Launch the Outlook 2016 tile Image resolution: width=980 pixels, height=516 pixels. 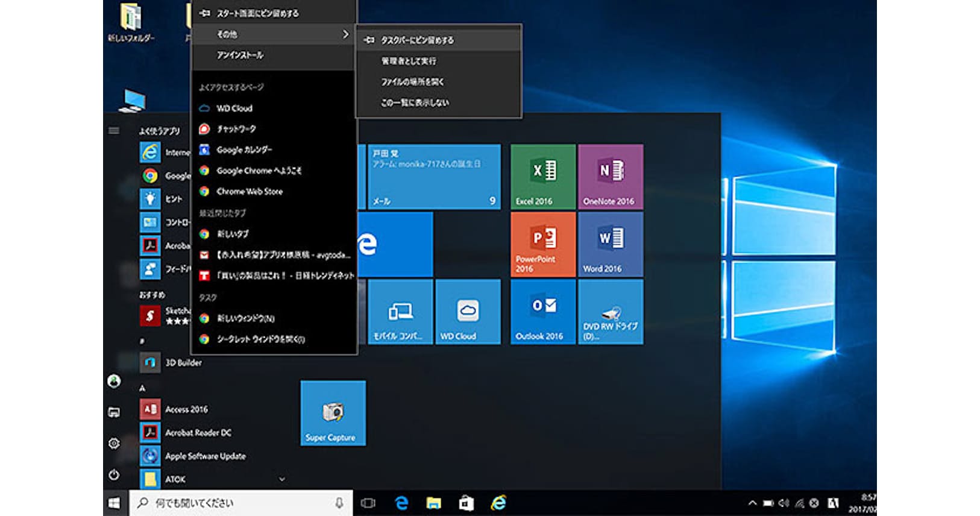[x=542, y=312]
